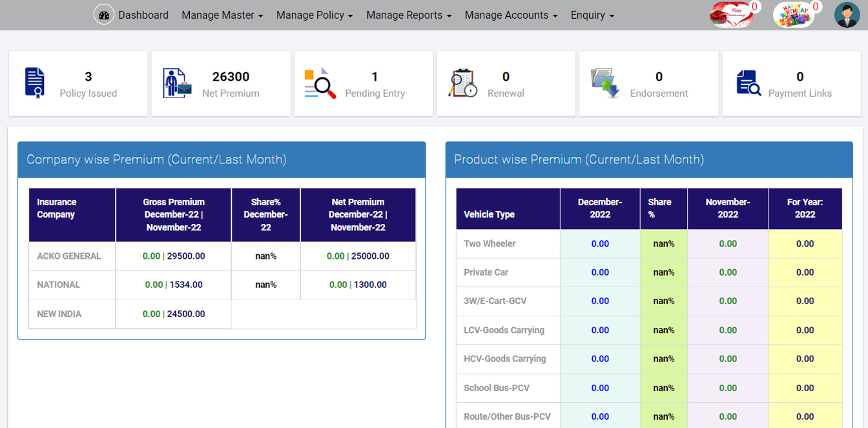Viewport: 868px width, 428px height.
Task: Click the Pending Entry magnifier icon
Action: (x=320, y=83)
